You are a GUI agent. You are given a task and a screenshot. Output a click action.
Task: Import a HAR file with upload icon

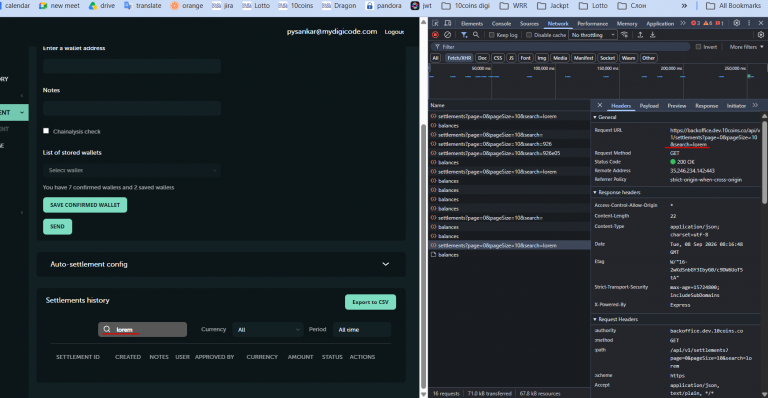tap(640, 35)
